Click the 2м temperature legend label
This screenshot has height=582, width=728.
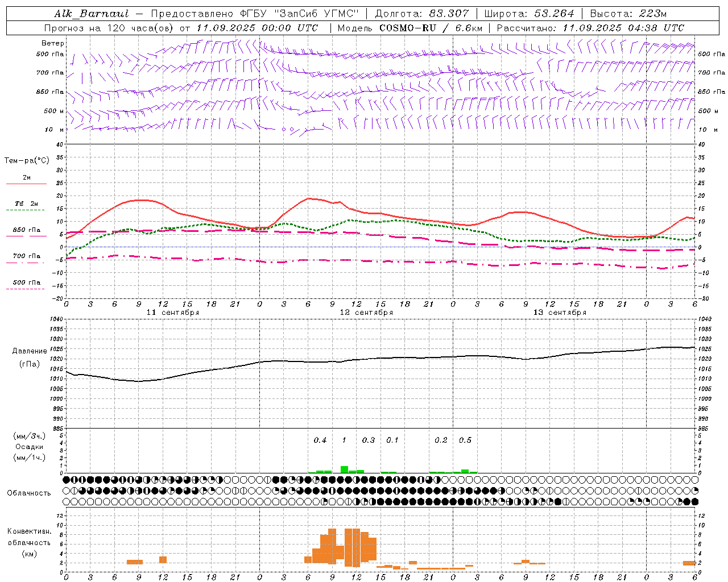(x=27, y=178)
